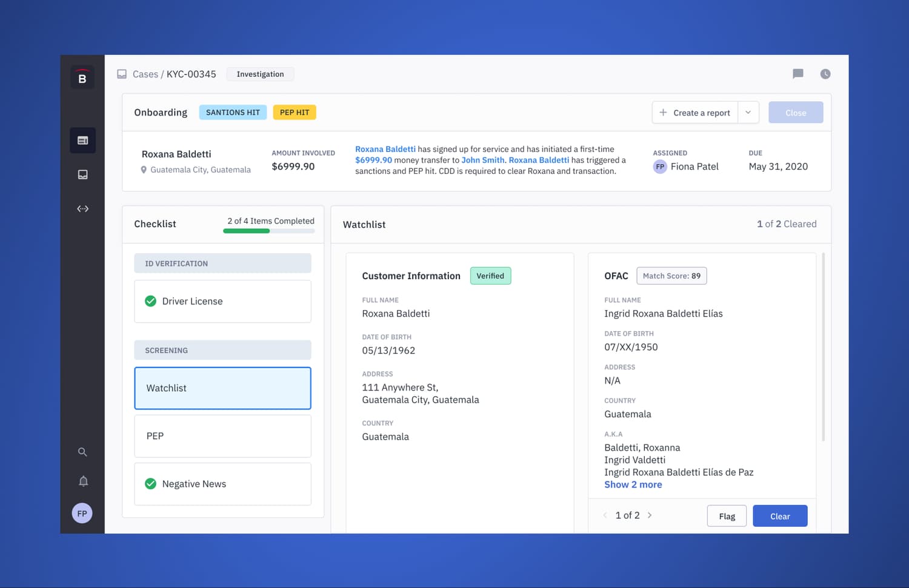
Task: Click customer date of birth 05/13/1962
Action: [x=388, y=351]
